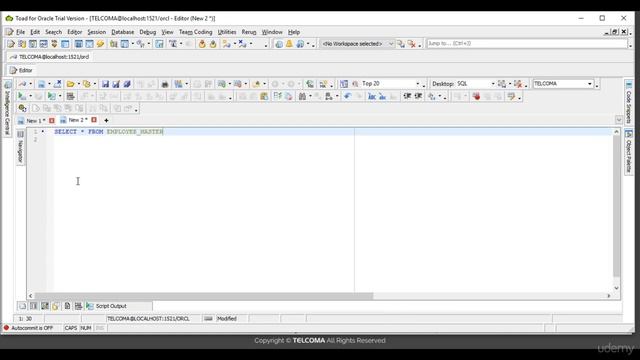Image resolution: width=640 pixels, height=360 pixels.
Task: Click the Make Lowercase abc icon
Action: coord(382,96)
